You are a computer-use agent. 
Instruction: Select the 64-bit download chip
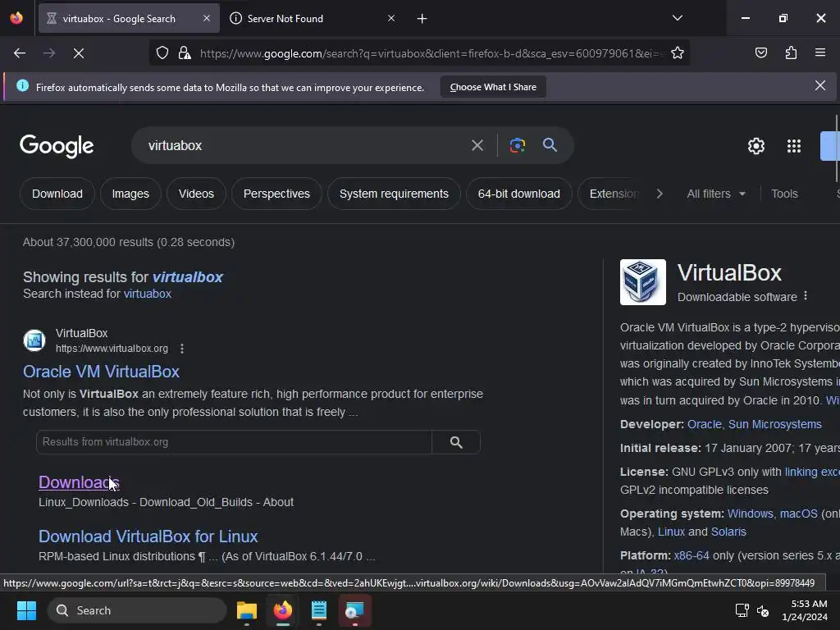tap(518, 194)
